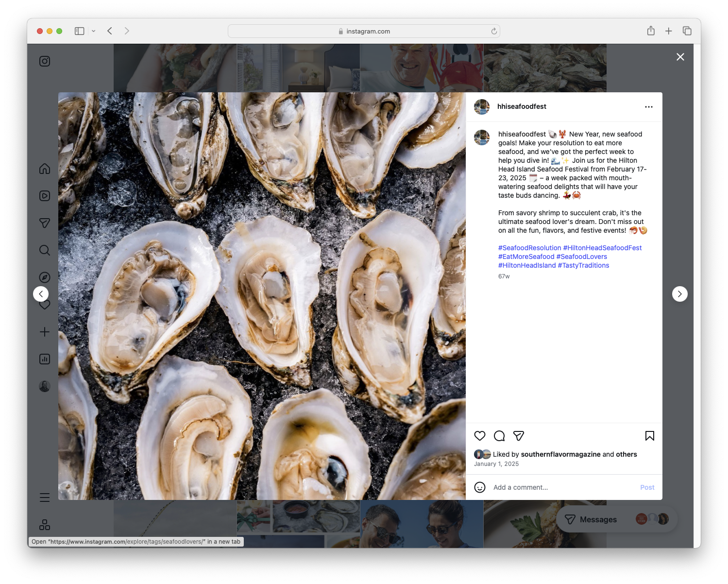Save the post with bookmark icon
Viewport: 728px width, 584px height.
[x=650, y=436]
